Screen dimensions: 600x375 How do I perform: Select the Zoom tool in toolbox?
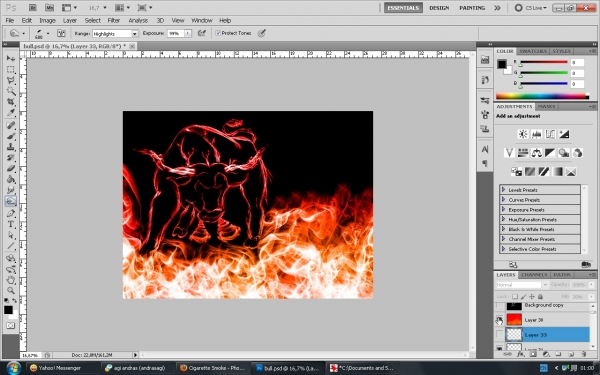coord(11,290)
